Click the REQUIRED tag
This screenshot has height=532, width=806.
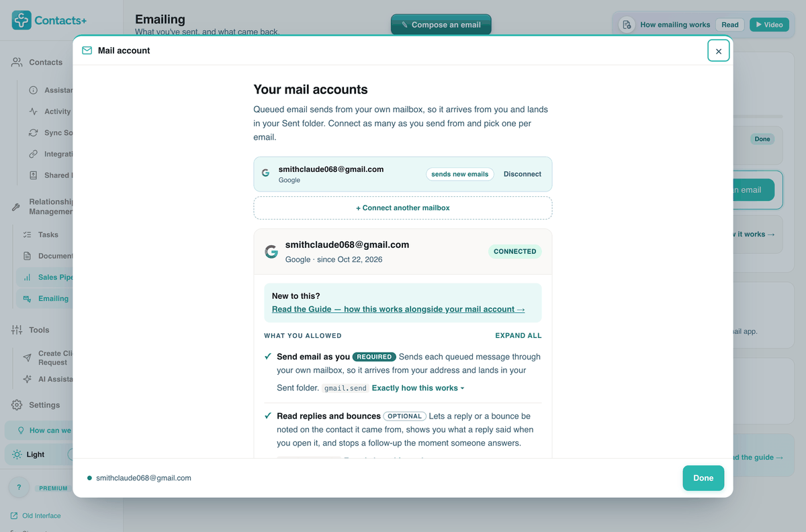pos(374,357)
